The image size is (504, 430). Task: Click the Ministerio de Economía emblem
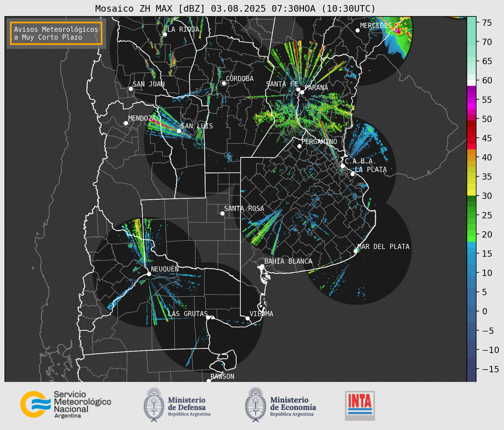[256, 405]
